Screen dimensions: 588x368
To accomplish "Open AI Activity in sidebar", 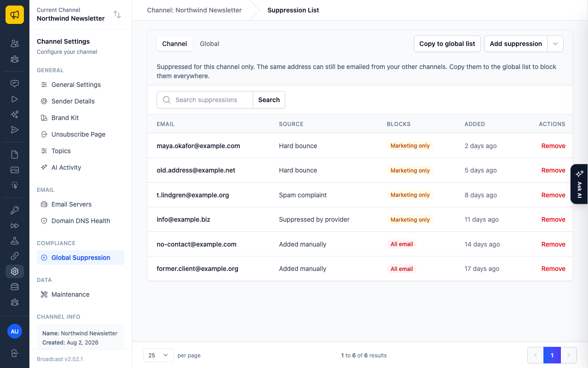I will (x=80, y=167).
